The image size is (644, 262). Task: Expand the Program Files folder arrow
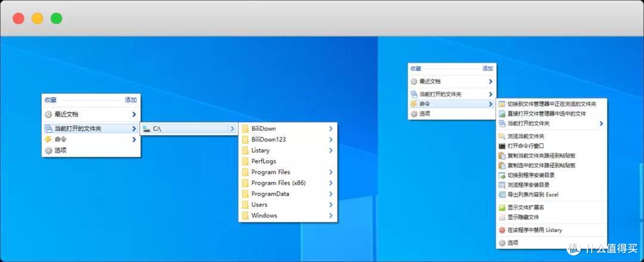coord(330,172)
